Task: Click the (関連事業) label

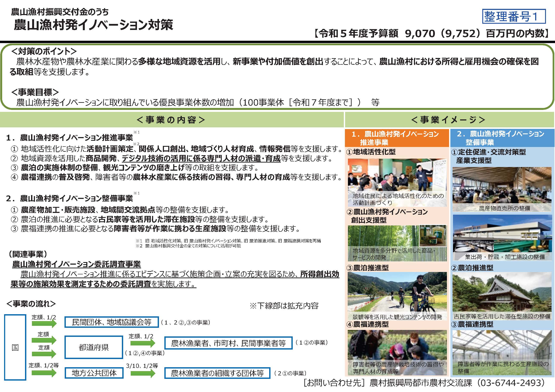Action: coord(28,254)
